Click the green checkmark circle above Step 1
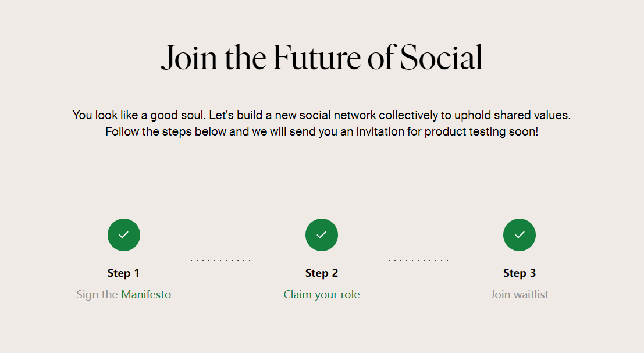644x353 pixels. [x=124, y=235]
